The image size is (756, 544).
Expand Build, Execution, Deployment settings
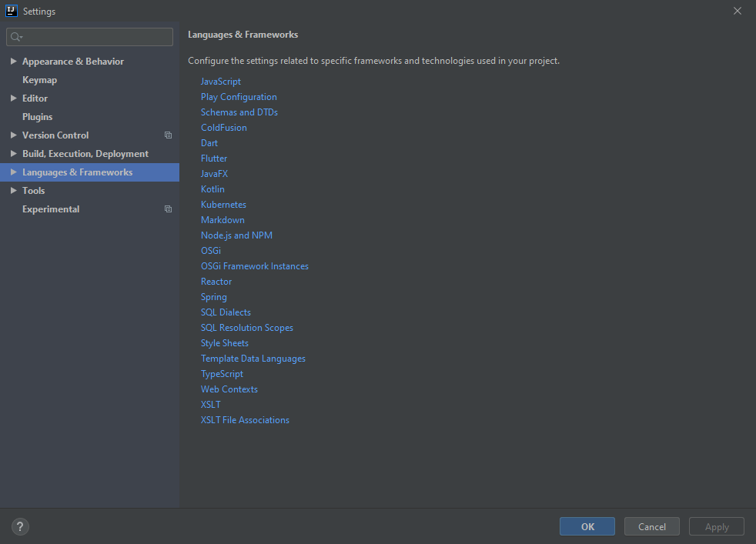[x=13, y=153]
